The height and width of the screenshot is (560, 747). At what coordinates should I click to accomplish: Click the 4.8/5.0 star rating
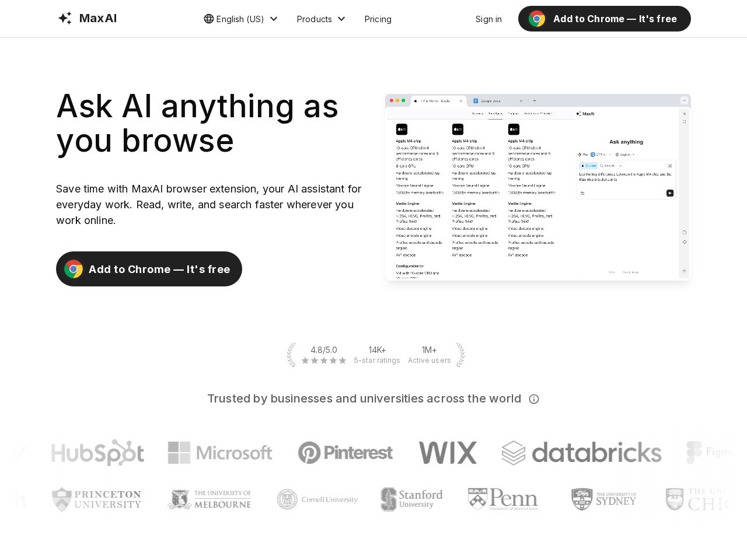pyautogui.click(x=324, y=355)
